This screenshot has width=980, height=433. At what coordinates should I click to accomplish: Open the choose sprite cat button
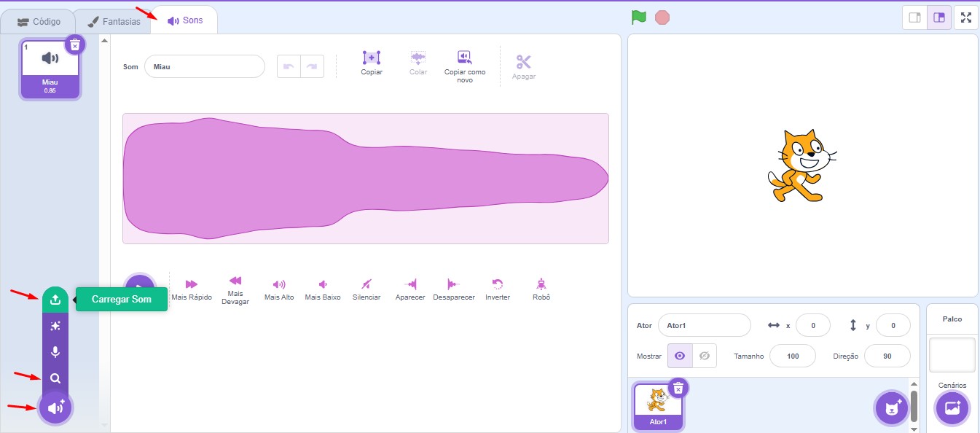coord(892,408)
